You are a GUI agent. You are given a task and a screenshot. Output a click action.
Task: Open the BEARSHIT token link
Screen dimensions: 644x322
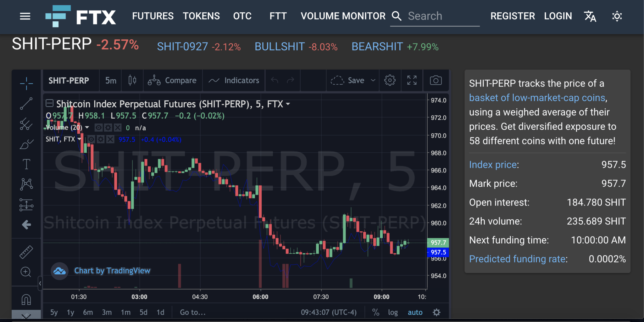click(x=377, y=47)
